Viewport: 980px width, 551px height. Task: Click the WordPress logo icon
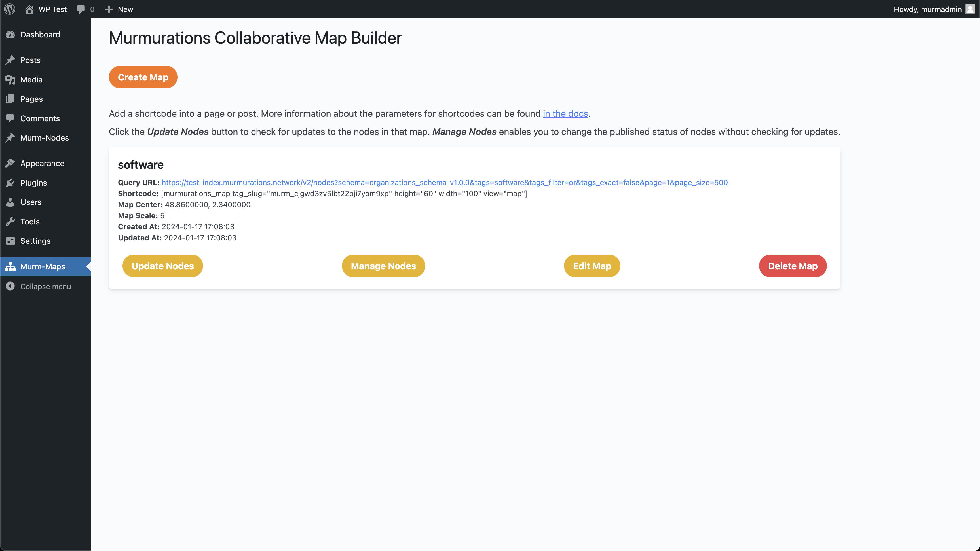[10, 9]
